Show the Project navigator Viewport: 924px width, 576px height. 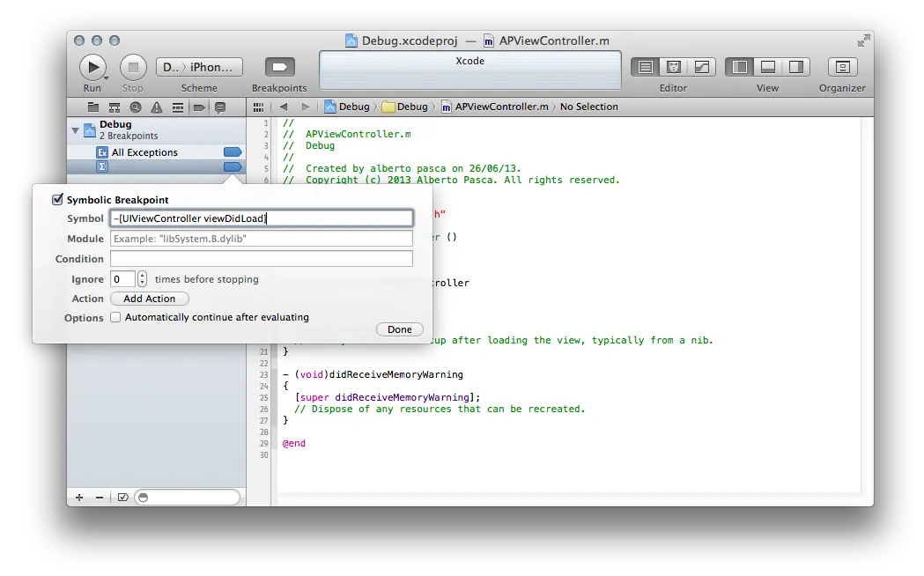pyautogui.click(x=93, y=107)
